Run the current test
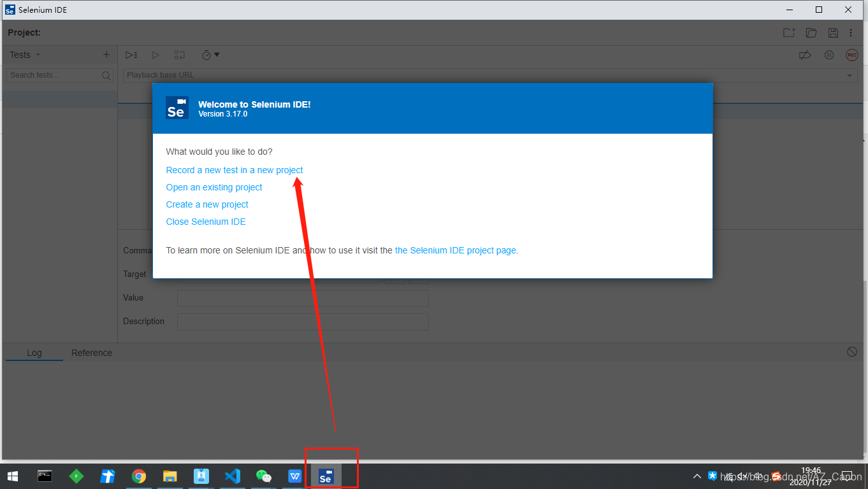 click(156, 55)
